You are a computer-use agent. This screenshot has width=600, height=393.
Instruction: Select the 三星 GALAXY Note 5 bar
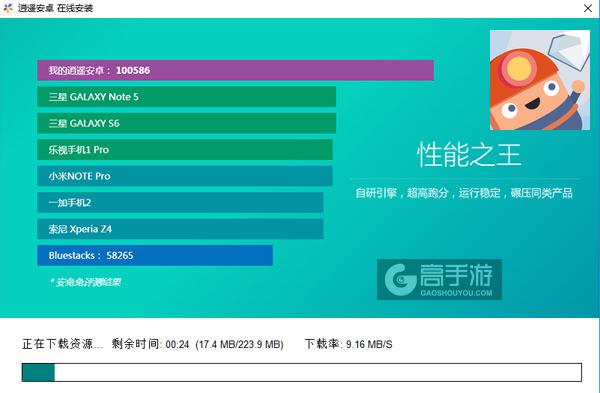pos(186,97)
